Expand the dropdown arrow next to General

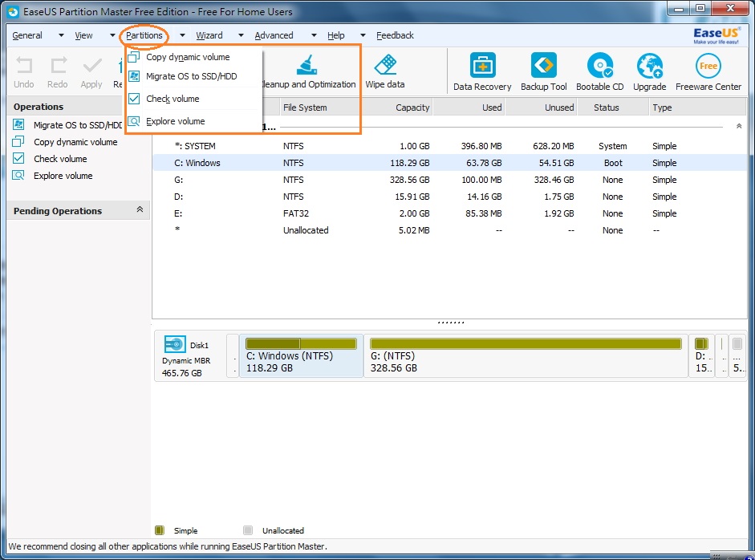(x=61, y=35)
